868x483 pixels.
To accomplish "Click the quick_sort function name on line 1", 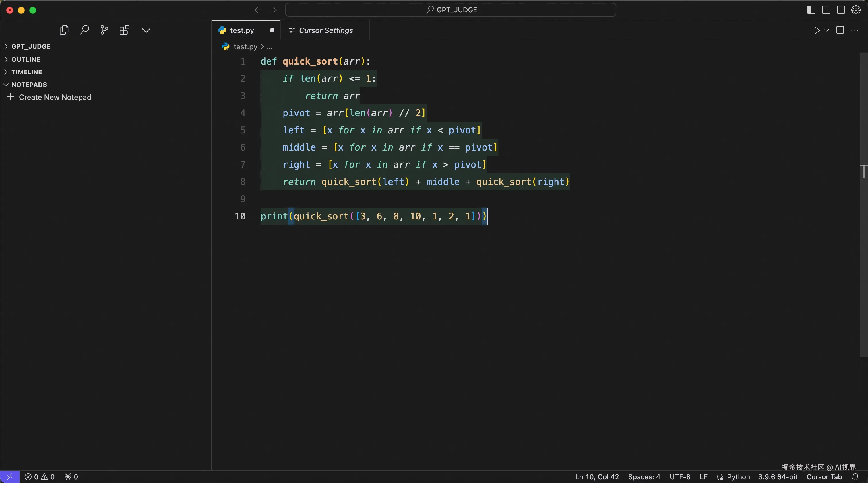I will (x=310, y=62).
